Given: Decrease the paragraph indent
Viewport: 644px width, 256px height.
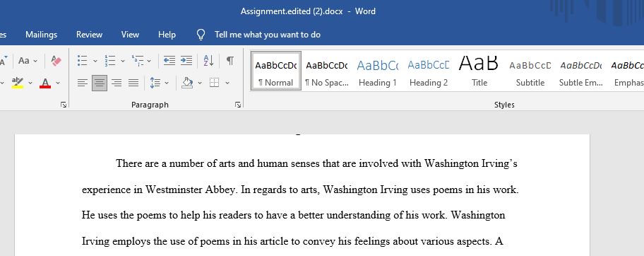Looking at the screenshot, I should [169, 61].
